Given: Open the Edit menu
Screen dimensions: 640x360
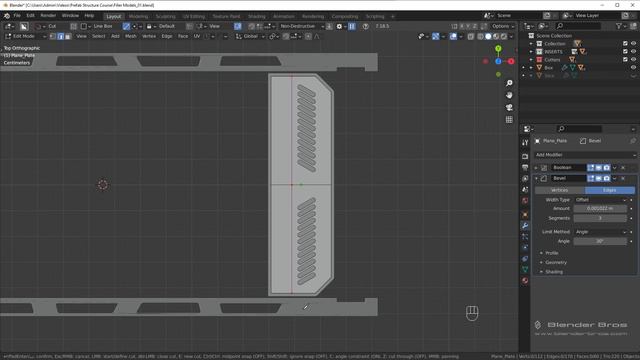Looking at the screenshot, I should pos(31,16).
